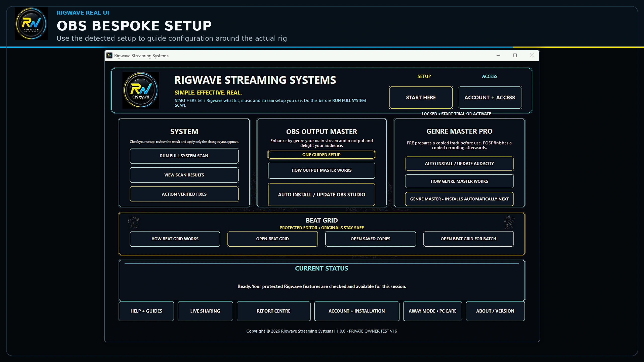Click the BEAT GRID heading
Viewport: 644px width, 362px height.
click(x=321, y=220)
